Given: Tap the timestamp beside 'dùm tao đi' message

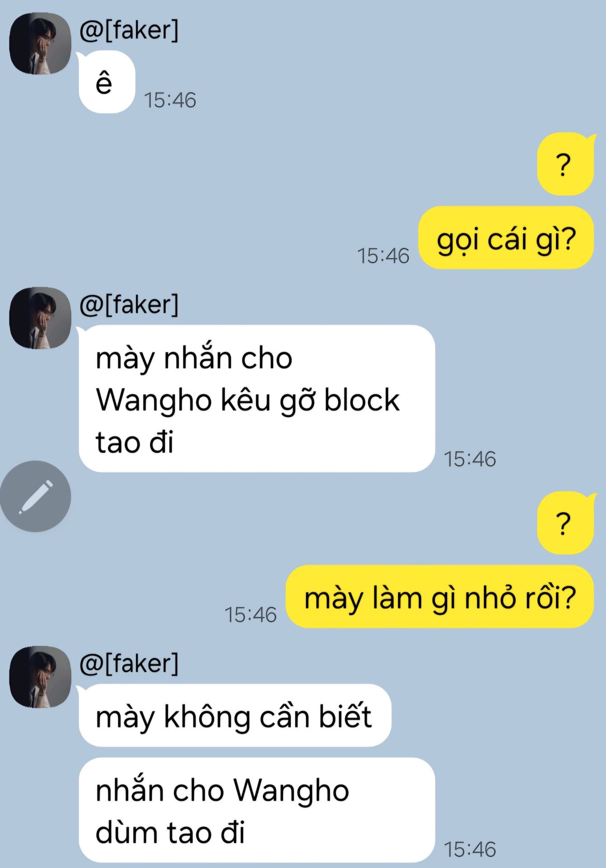Looking at the screenshot, I should click(x=470, y=849).
